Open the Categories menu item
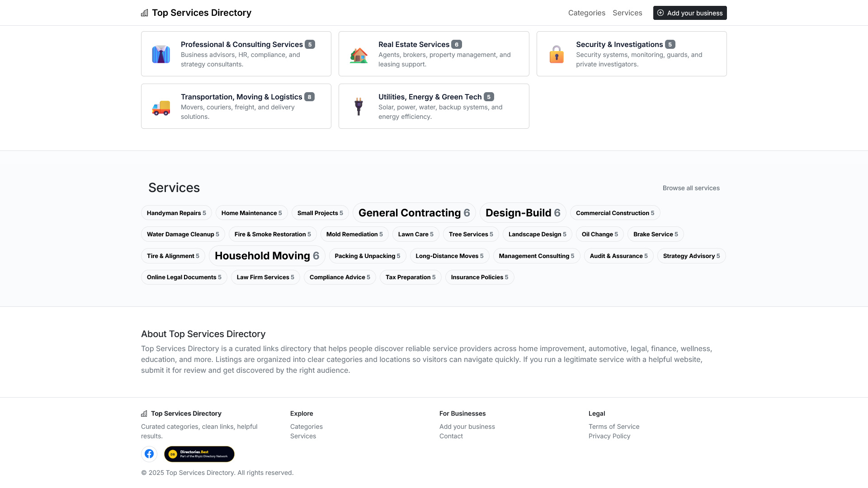The image size is (868, 488). 586,13
